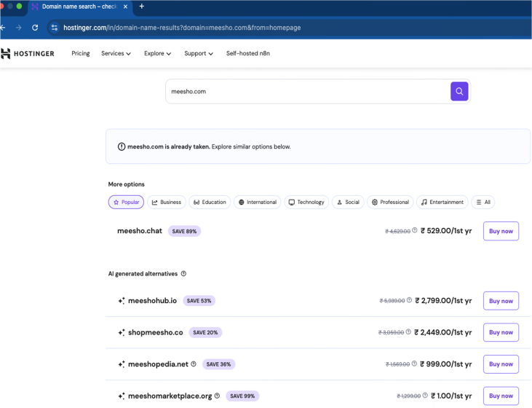The height and width of the screenshot is (408, 532).
Task: Buy now meeshopedia.net domain
Action: point(501,364)
